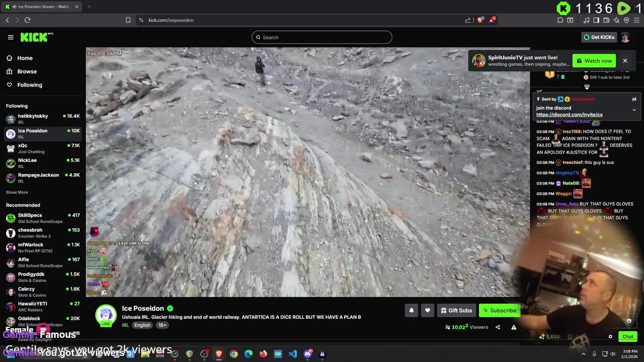Open Visual Studio Code from the taskbar
Screen dimensions: 644x362
click(x=293, y=354)
